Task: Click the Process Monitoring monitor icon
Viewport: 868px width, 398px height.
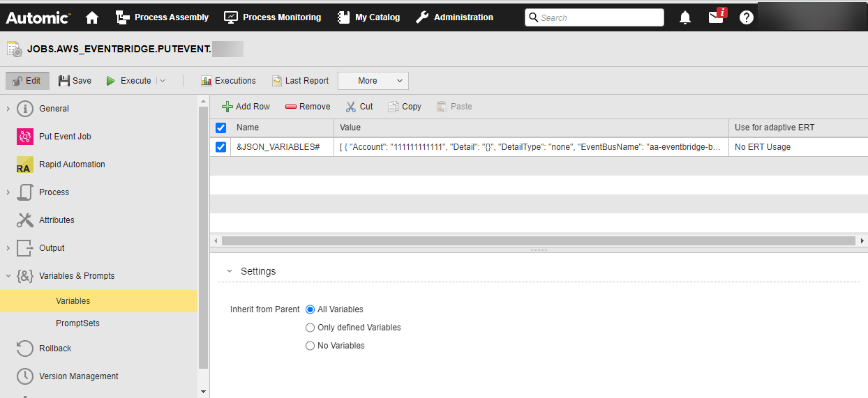Action: pos(231,17)
